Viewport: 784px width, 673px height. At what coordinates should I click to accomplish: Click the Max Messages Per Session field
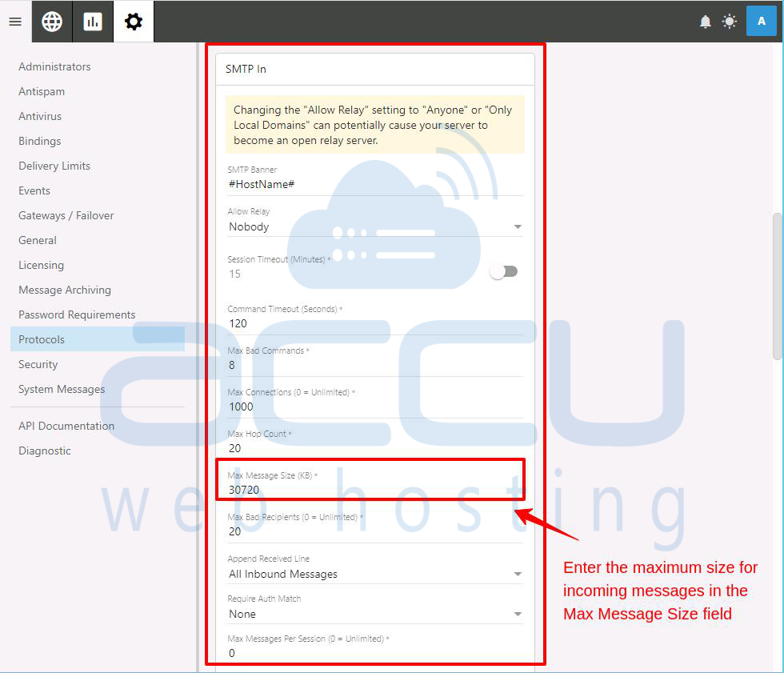375,653
